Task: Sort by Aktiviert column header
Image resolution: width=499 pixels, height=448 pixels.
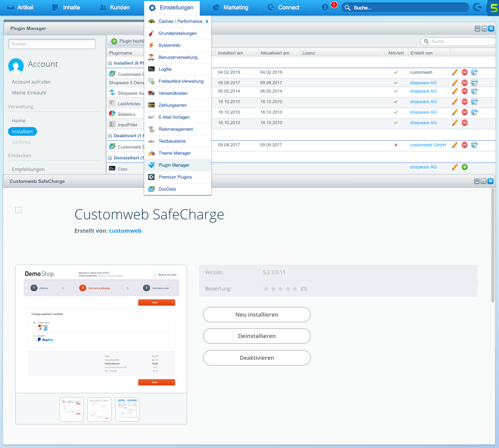Action: [395, 53]
